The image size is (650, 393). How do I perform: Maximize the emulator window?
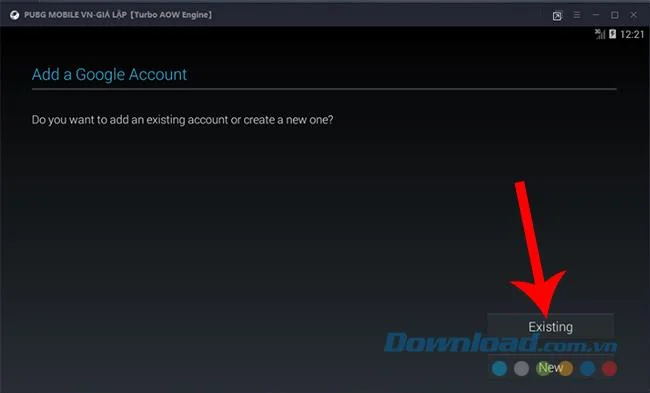click(615, 15)
